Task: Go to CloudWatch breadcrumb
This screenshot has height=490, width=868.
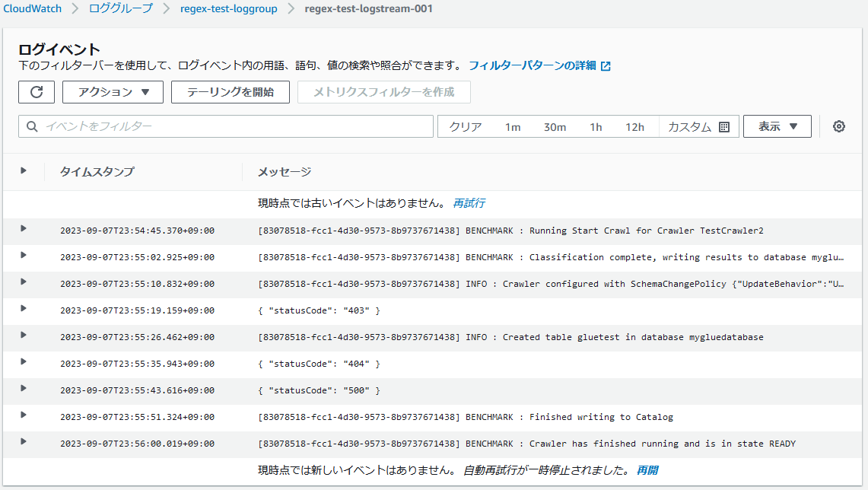Action: pyautogui.click(x=32, y=9)
